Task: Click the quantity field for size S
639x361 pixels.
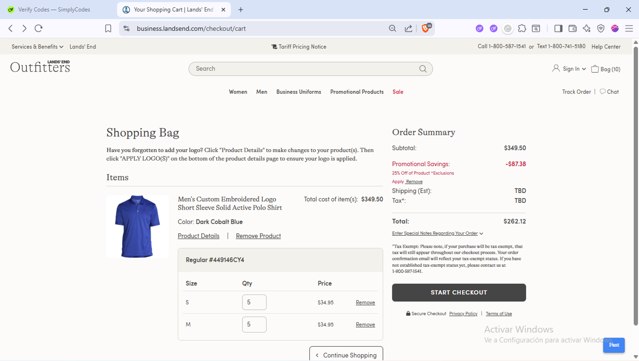Action: pos(254,302)
